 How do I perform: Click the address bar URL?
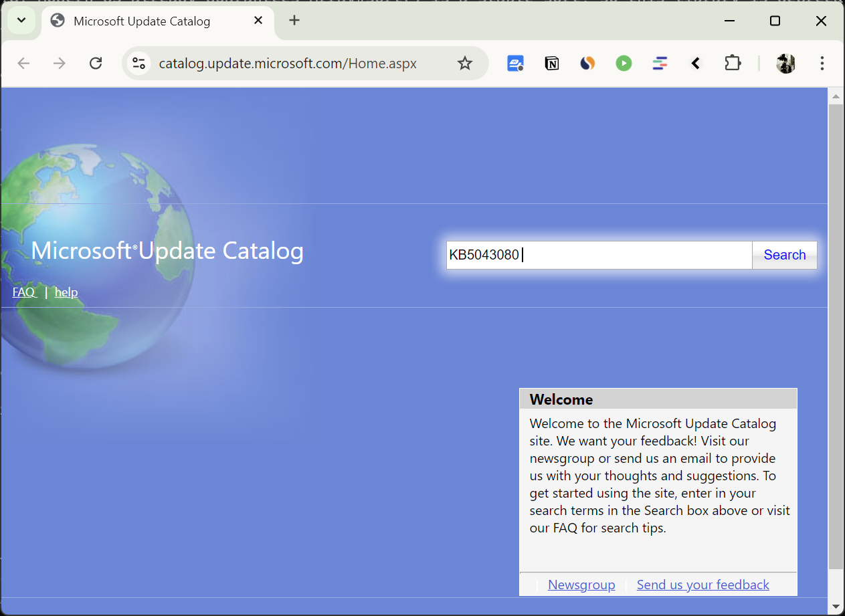(288, 64)
